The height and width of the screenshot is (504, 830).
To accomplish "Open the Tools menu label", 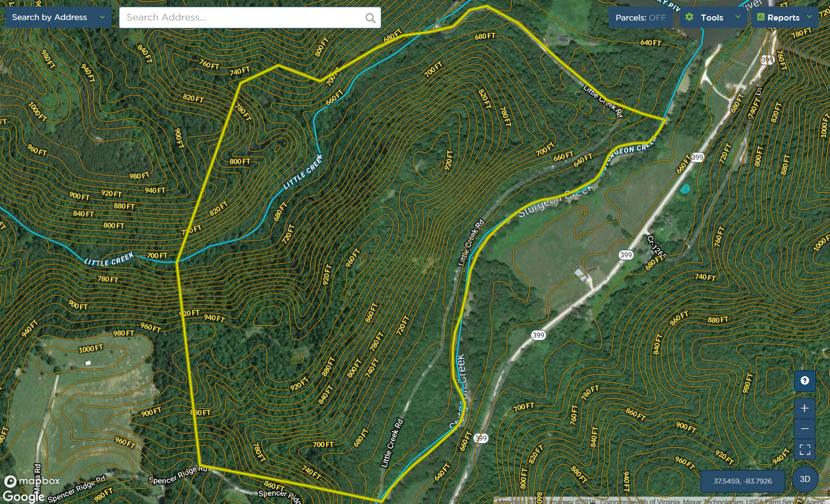I will (712, 18).
